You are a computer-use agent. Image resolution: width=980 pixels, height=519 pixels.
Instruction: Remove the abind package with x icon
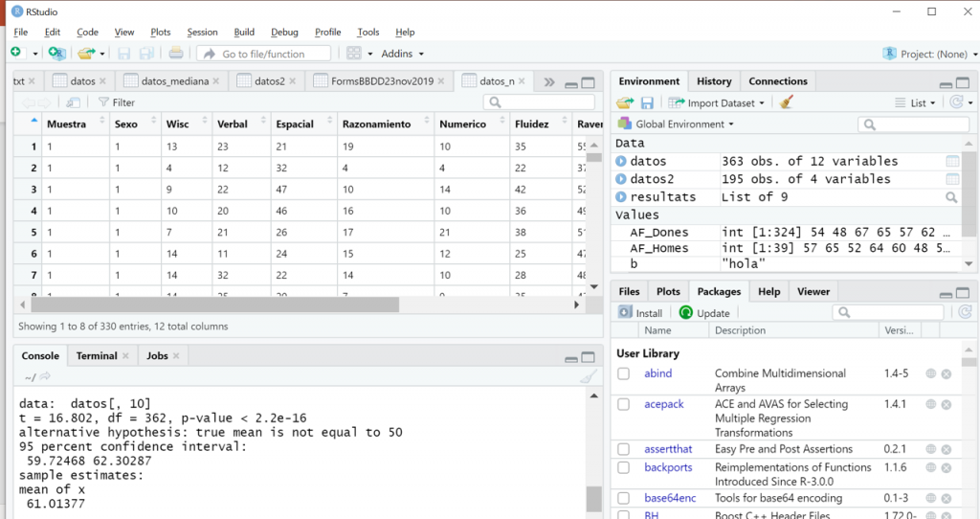(946, 374)
